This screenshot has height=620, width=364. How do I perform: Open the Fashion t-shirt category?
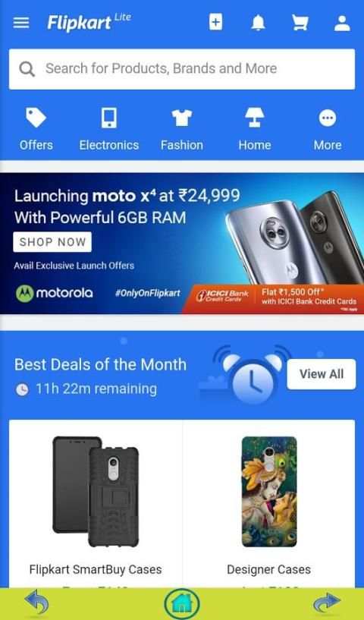tap(182, 118)
